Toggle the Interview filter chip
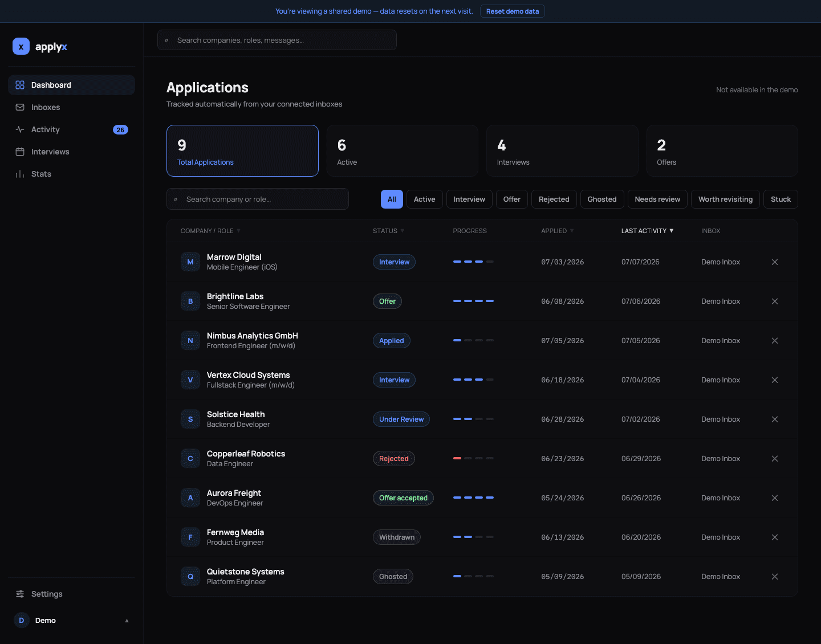This screenshot has height=644, width=821. point(469,199)
